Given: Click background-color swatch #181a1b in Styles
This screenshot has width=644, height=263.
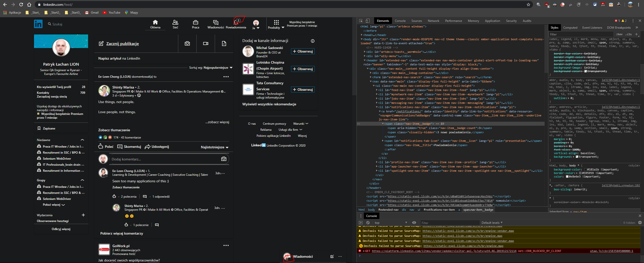Looking at the screenshot, I should pos(585,169).
